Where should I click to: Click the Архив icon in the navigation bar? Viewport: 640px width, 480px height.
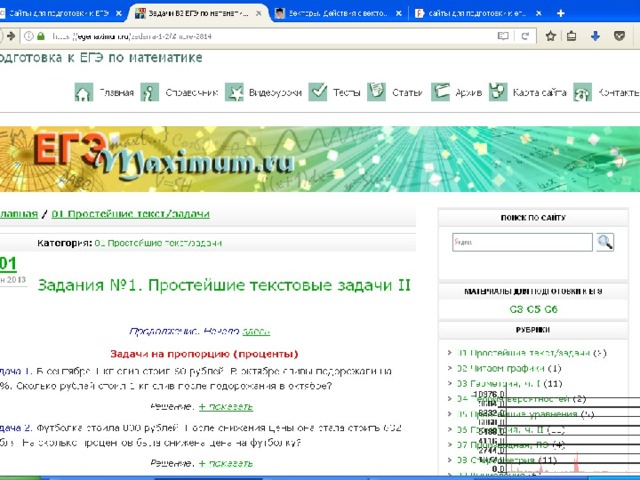coord(441,93)
